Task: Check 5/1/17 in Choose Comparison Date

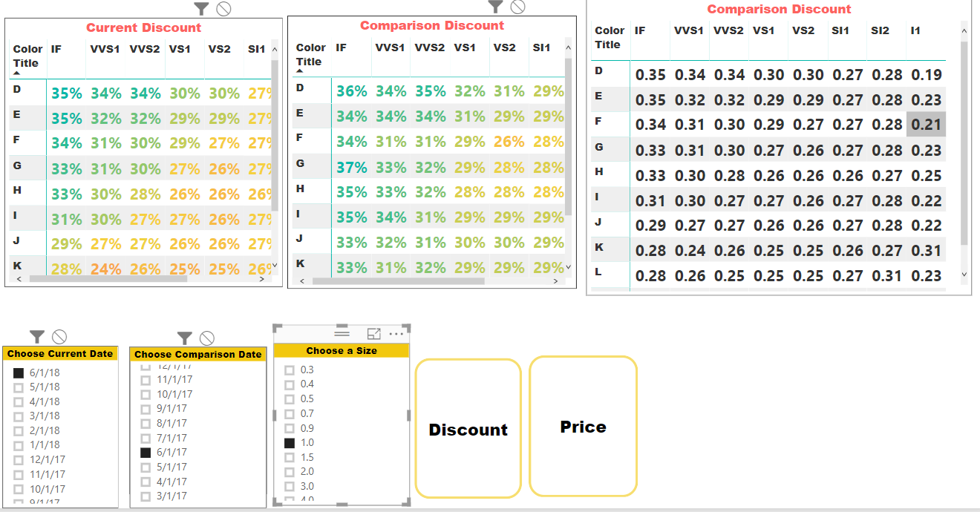Action: (146, 467)
